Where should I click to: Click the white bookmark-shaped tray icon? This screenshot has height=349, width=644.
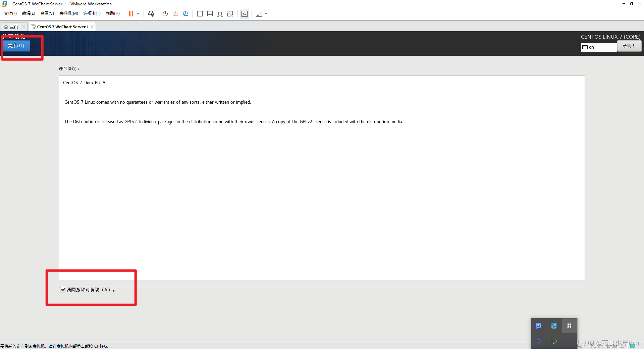click(569, 326)
